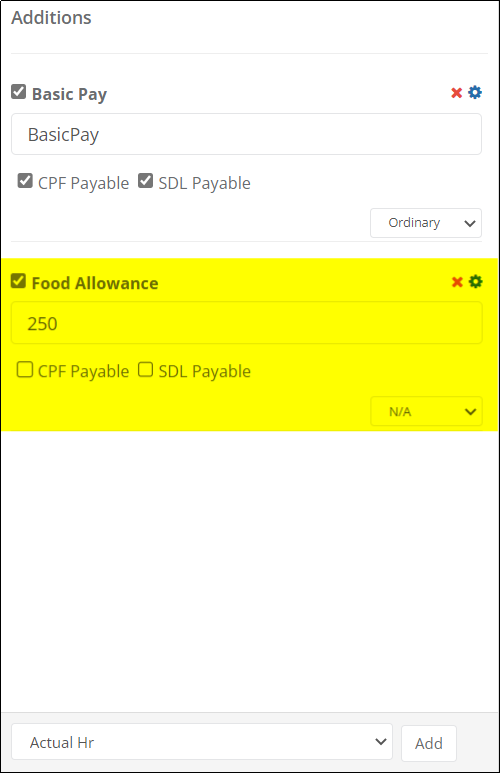Disable CPF Payable checkbox under Basic Pay

(x=25, y=181)
